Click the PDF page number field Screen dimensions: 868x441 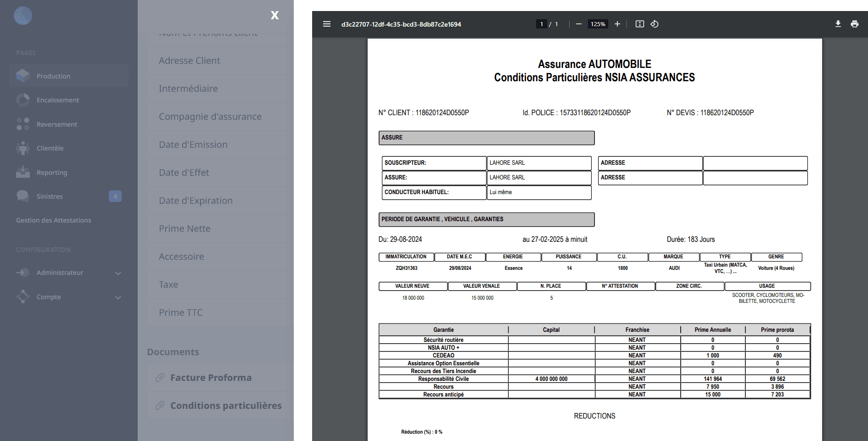[542, 24]
